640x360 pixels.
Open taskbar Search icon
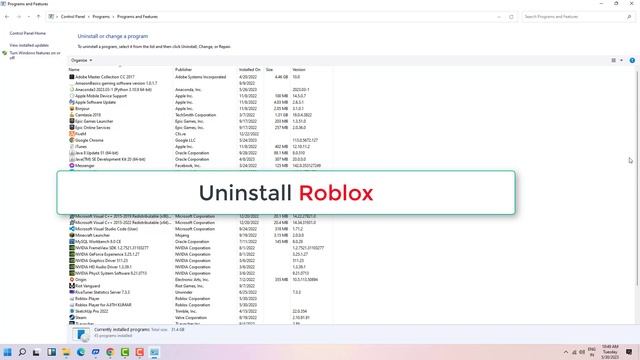(x=22, y=352)
